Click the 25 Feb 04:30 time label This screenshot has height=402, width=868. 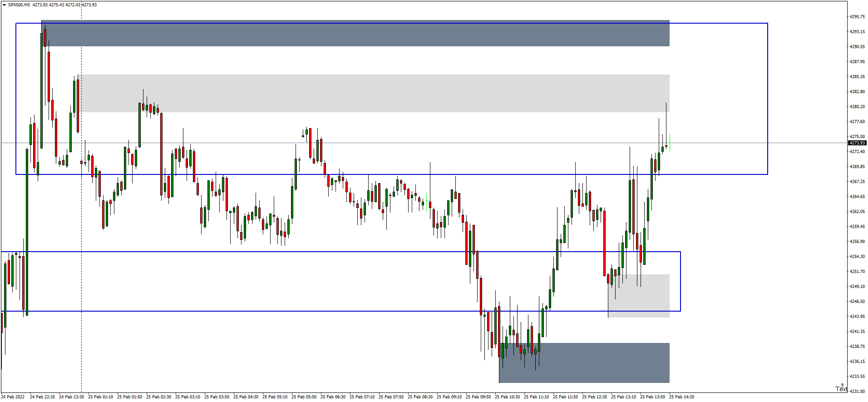tap(246, 397)
